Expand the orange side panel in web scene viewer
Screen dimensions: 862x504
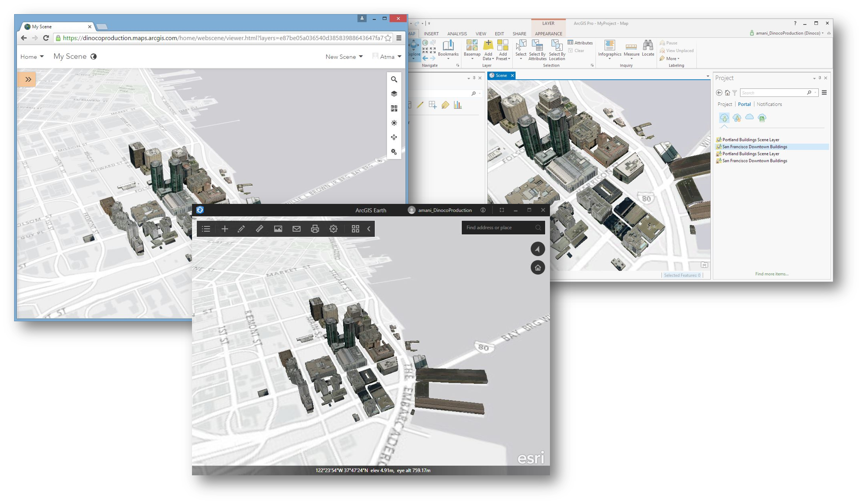tap(27, 79)
